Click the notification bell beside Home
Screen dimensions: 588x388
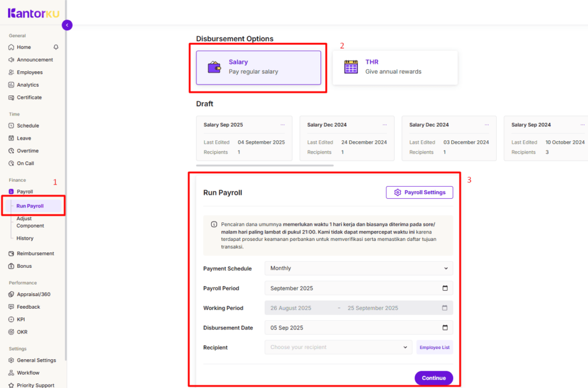56,47
